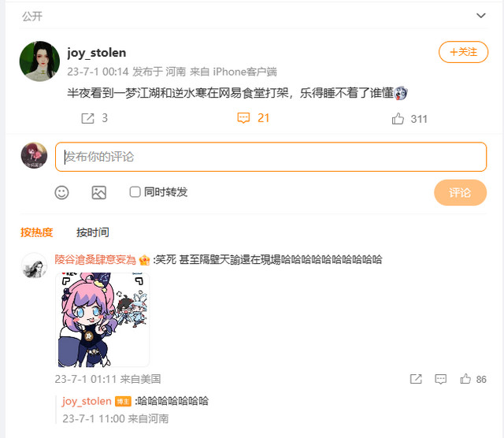Reply to the comment with 86 likes

(440, 379)
